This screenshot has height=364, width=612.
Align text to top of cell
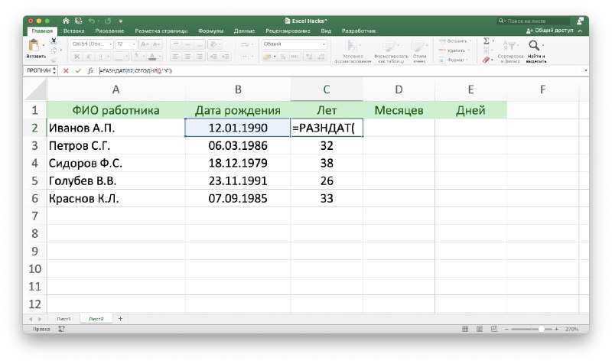pyautogui.click(x=176, y=44)
